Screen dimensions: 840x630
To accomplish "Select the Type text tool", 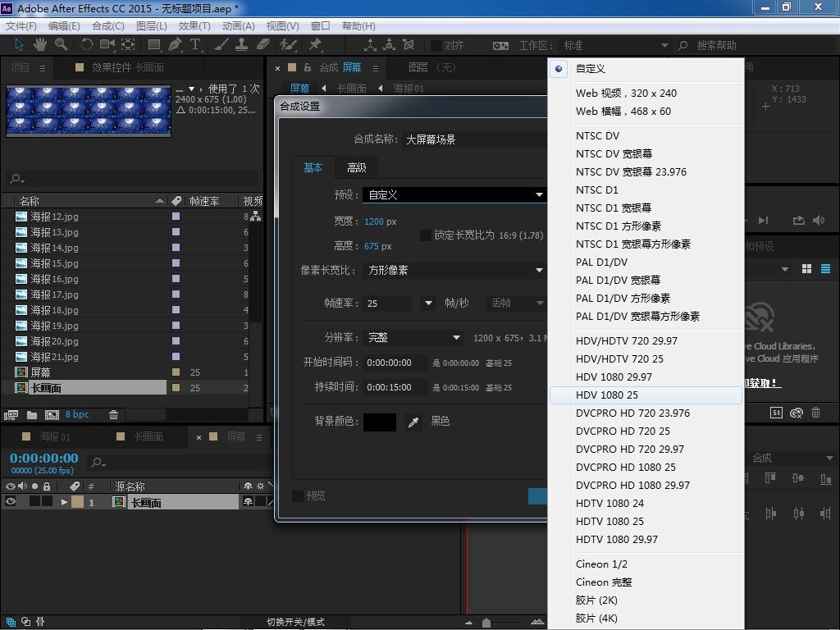I will [x=195, y=45].
